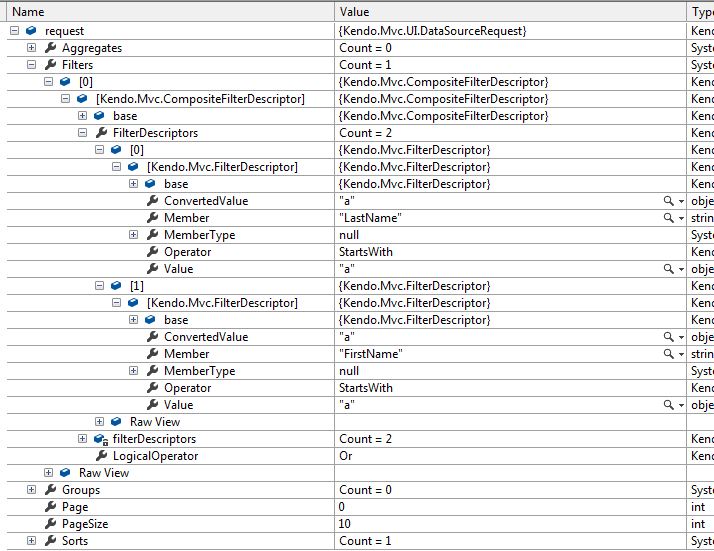Select the Page value 0
The image size is (714, 551).
click(x=342, y=507)
